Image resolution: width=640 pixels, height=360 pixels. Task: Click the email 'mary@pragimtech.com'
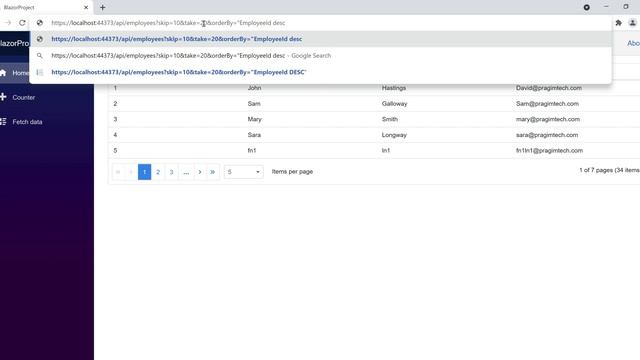tap(548, 119)
